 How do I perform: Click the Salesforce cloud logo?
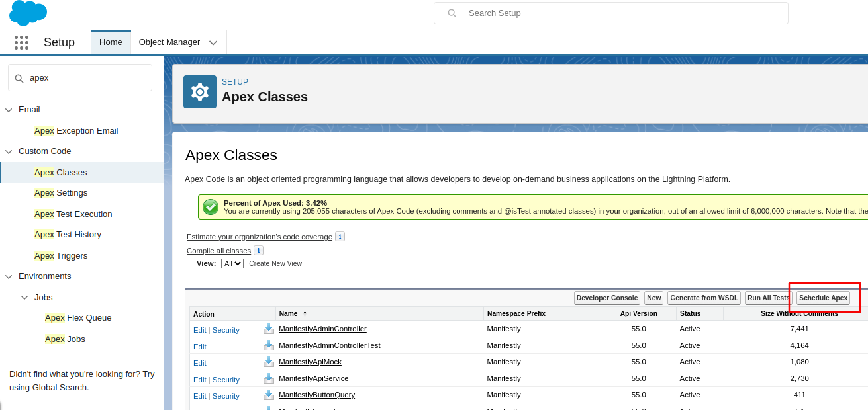point(28,13)
